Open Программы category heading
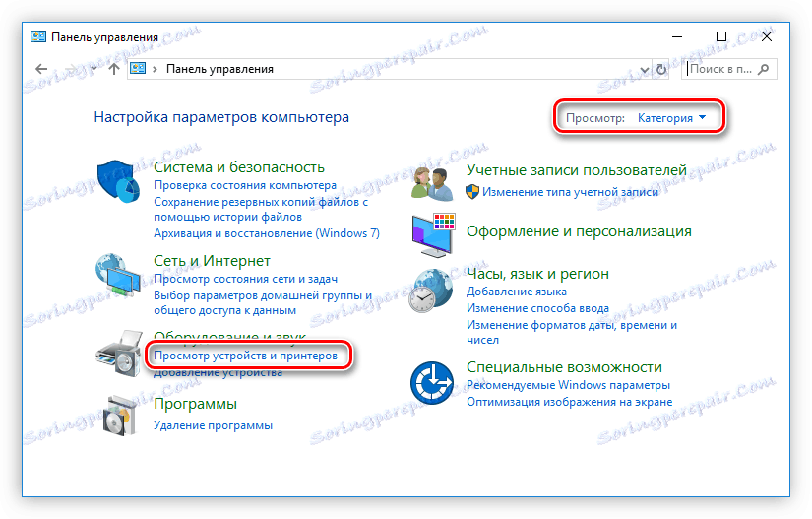 coord(195,404)
